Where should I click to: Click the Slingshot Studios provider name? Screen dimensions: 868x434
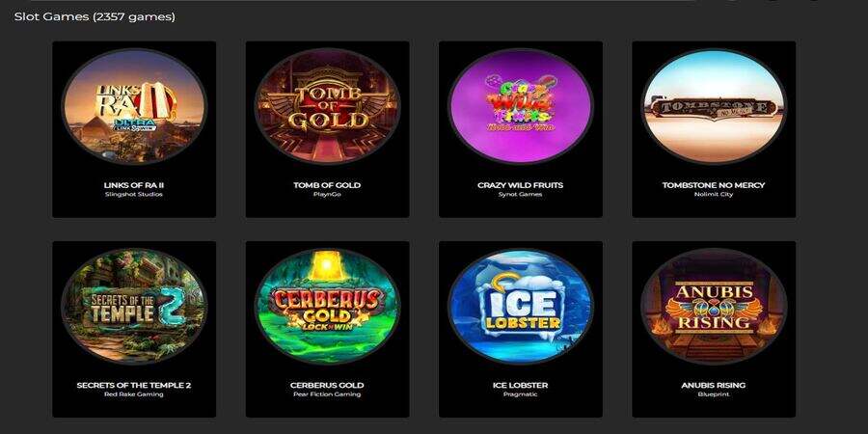coord(134,195)
